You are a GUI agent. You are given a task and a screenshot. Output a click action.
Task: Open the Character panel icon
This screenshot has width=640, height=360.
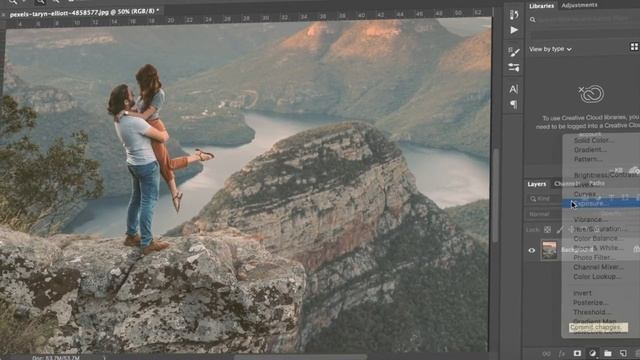pyautogui.click(x=513, y=89)
